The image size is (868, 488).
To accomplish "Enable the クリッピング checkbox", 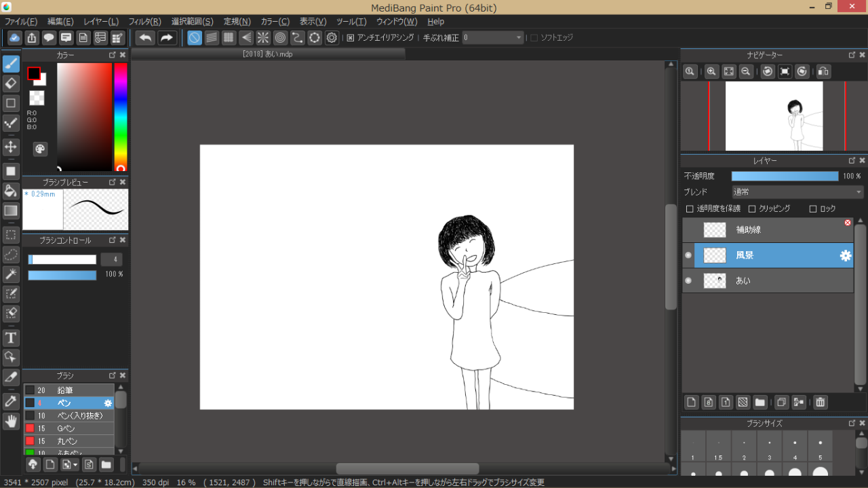I will (751, 209).
